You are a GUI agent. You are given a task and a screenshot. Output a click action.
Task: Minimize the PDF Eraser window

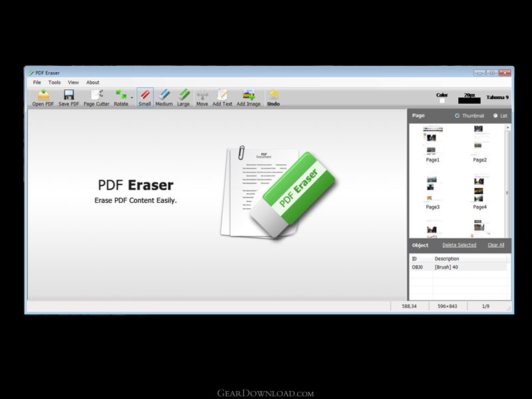[x=479, y=72]
